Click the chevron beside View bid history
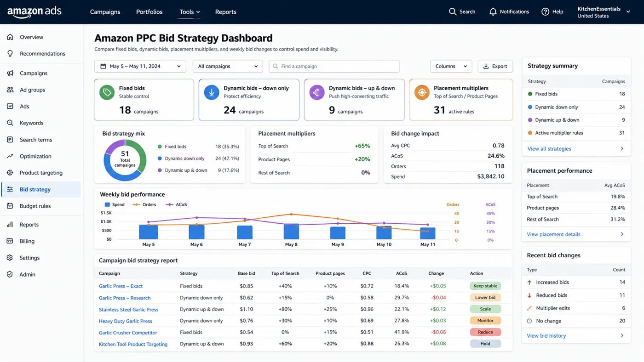The width and height of the screenshot is (644, 362). [622, 335]
